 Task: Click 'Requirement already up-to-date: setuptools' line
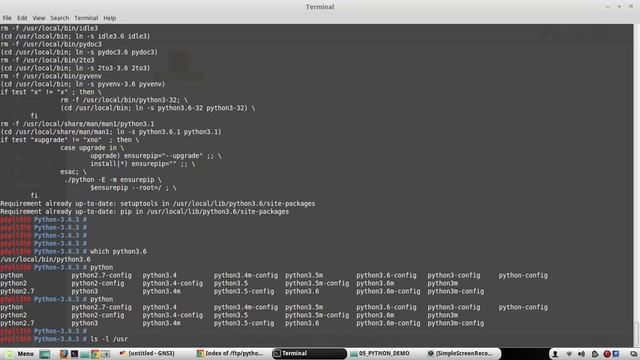(158, 203)
